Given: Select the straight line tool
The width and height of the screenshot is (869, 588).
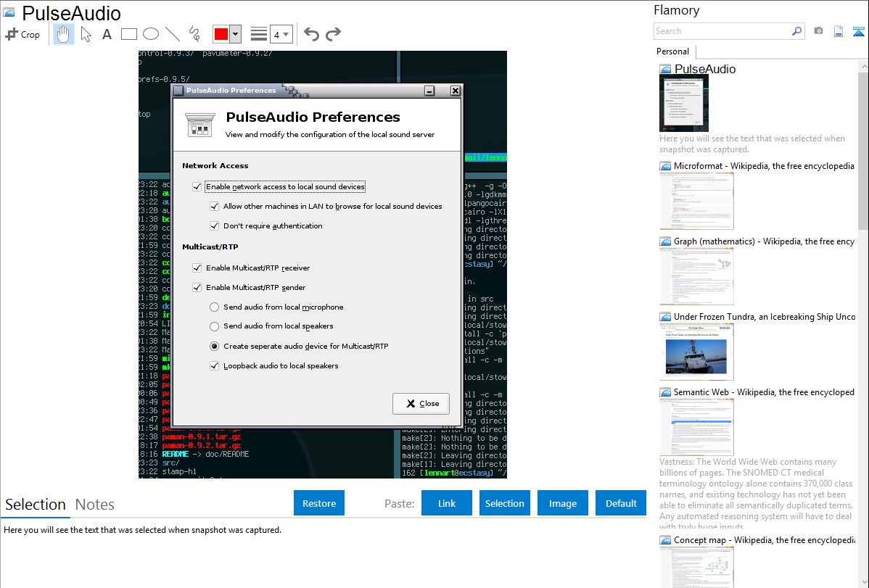Looking at the screenshot, I should (x=172, y=34).
